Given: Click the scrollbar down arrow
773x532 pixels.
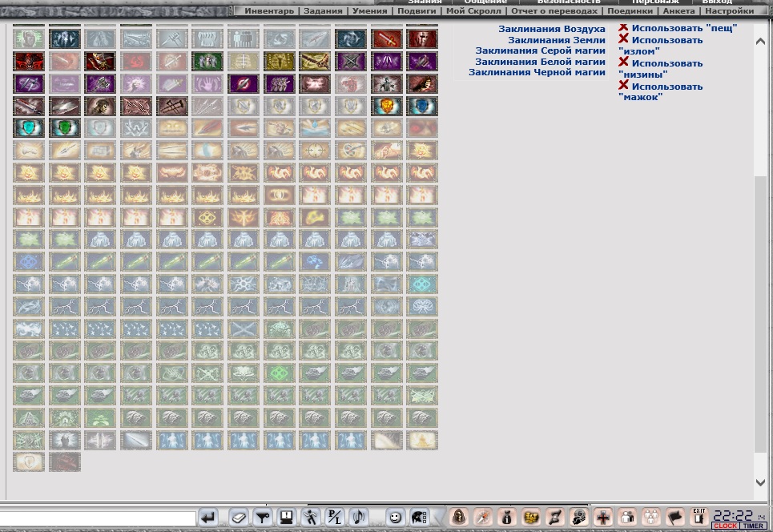Looking at the screenshot, I should [760, 482].
